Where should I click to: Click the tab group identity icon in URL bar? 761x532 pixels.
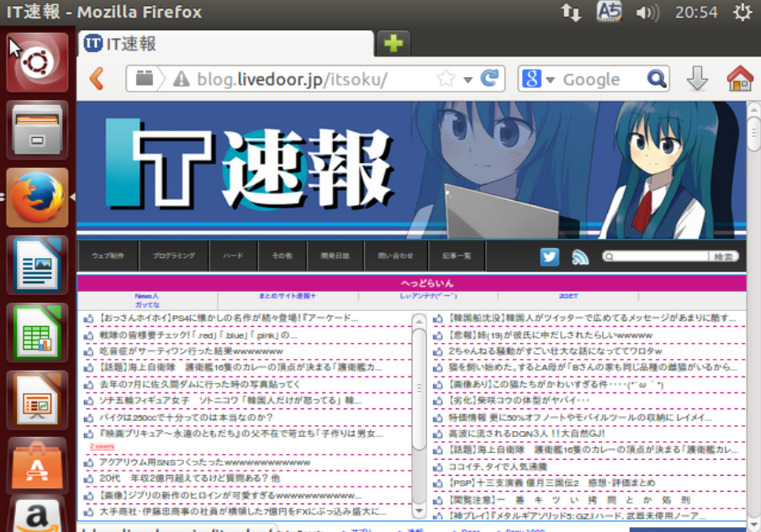[144, 78]
